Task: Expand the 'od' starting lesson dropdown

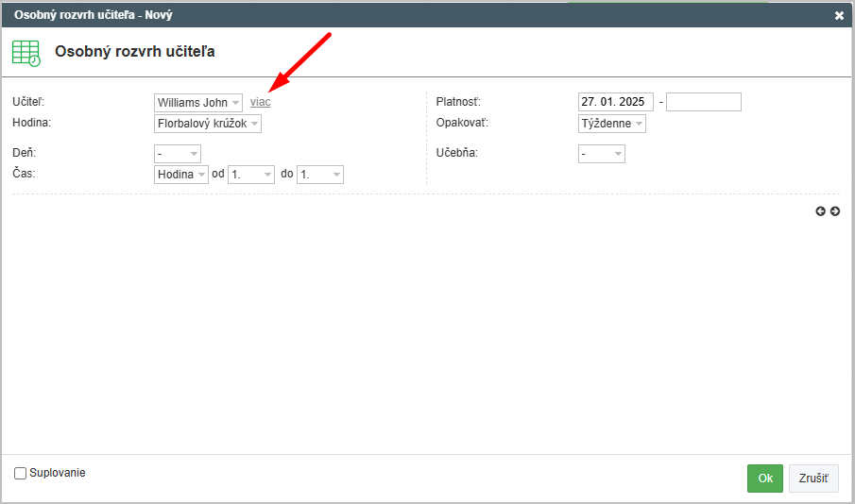Action: click(251, 175)
